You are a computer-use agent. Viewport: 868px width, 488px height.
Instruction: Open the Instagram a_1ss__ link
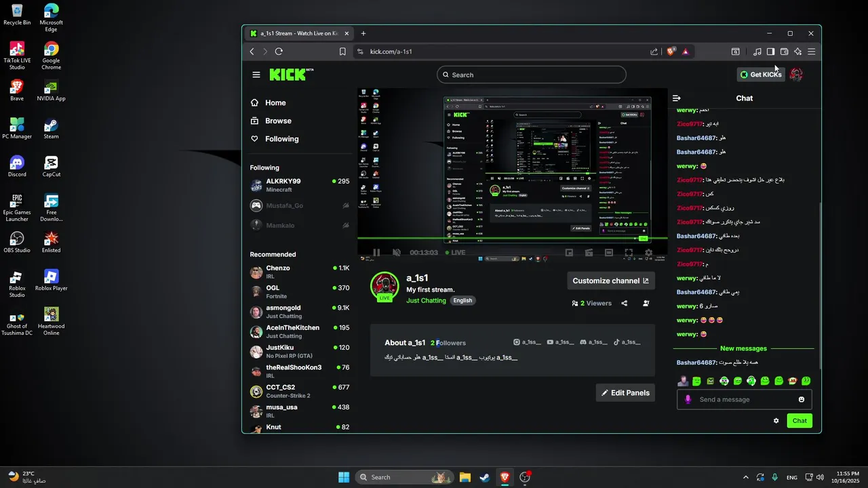(x=528, y=342)
